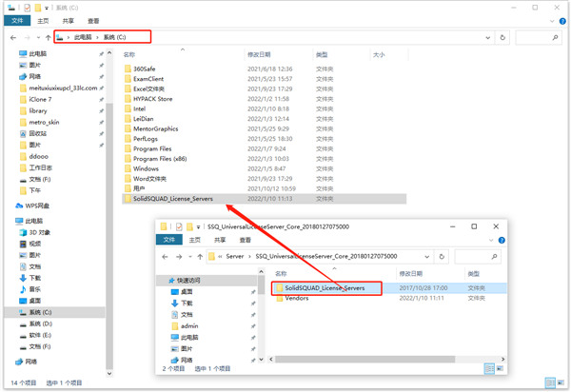Viewport: 571px width, 392px height.
Task: Open ddooo folder in navigation pane
Action: tap(34, 156)
